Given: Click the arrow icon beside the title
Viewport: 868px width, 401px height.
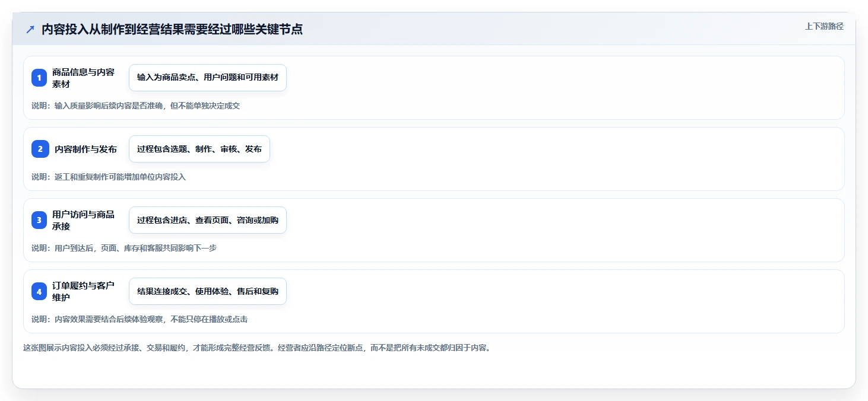Looking at the screenshot, I should (x=30, y=30).
